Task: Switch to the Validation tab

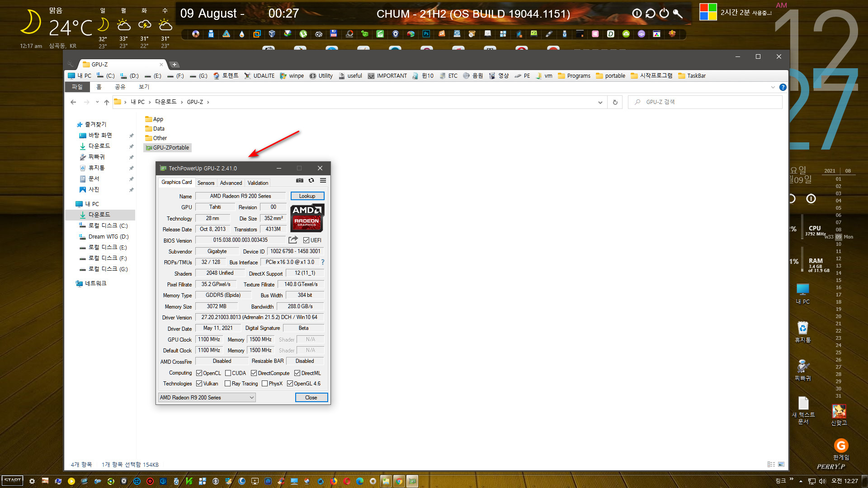Action: (258, 183)
